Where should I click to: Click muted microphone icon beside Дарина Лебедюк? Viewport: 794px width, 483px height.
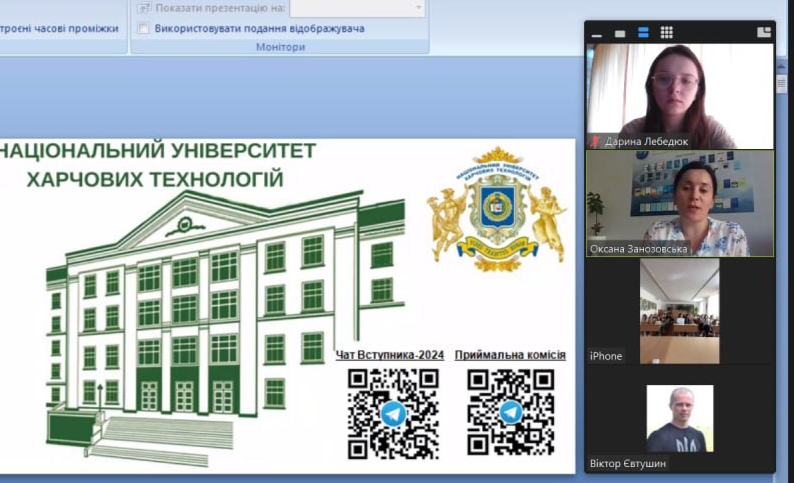click(595, 141)
